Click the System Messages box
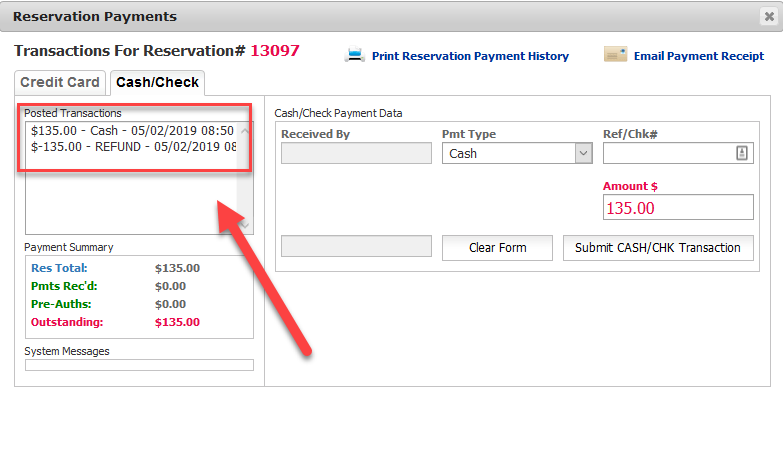This screenshot has height=455, width=783. point(139,365)
